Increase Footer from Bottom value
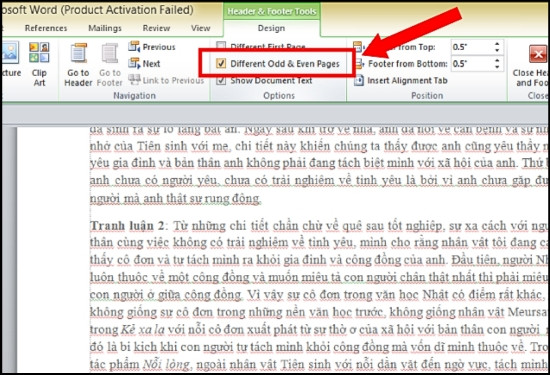Viewport: 550px width, 375px height. (x=497, y=60)
